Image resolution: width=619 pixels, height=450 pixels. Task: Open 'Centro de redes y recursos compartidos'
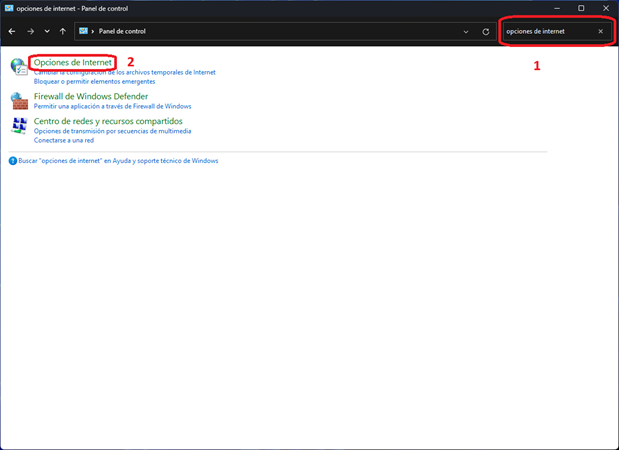(108, 121)
